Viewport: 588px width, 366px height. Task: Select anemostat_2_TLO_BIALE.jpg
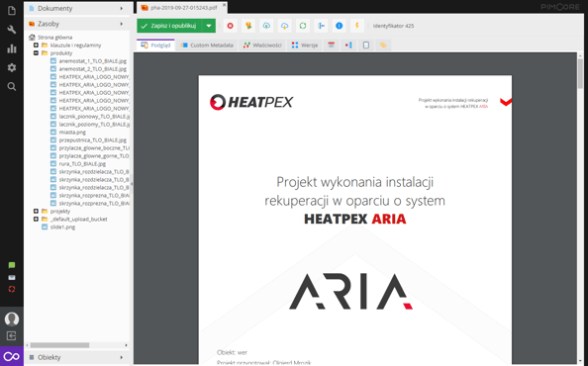click(x=93, y=68)
